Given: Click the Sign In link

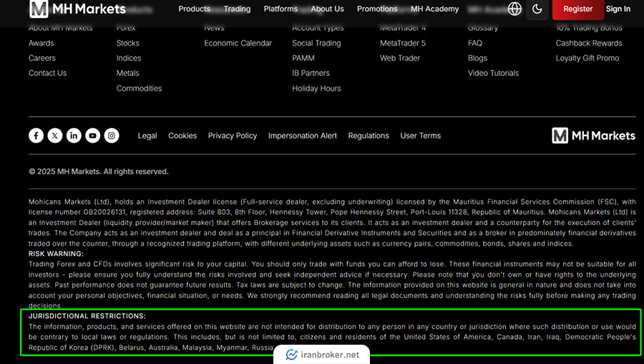Looking at the screenshot, I should point(618,9).
